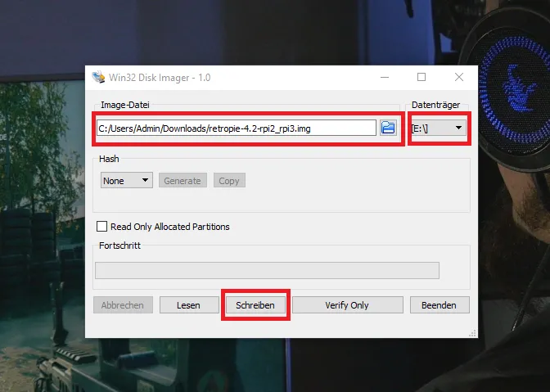Image resolution: width=550 pixels, height=392 pixels.
Task: Click the Fortschritt progress bar
Action: (x=267, y=270)
